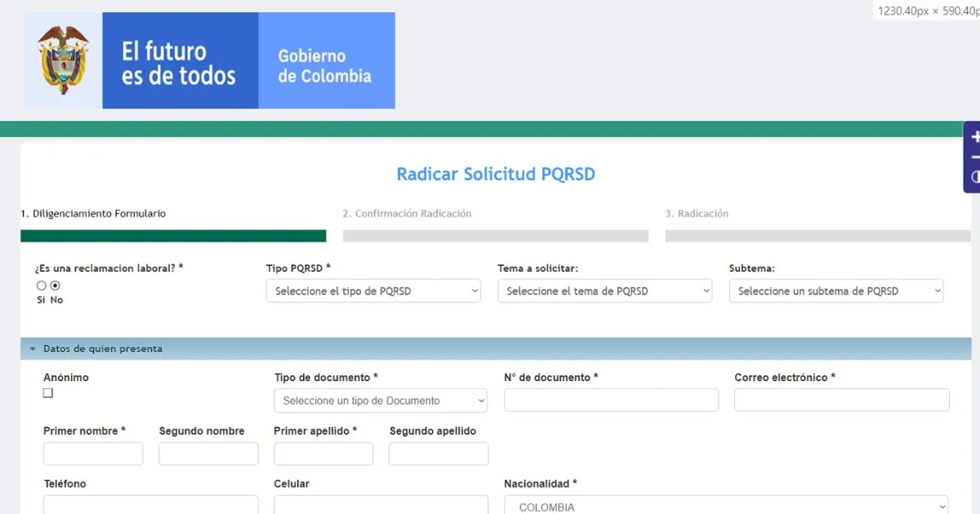
Task: Focus the Segundo apellido field
Action: tap(439, 454)
